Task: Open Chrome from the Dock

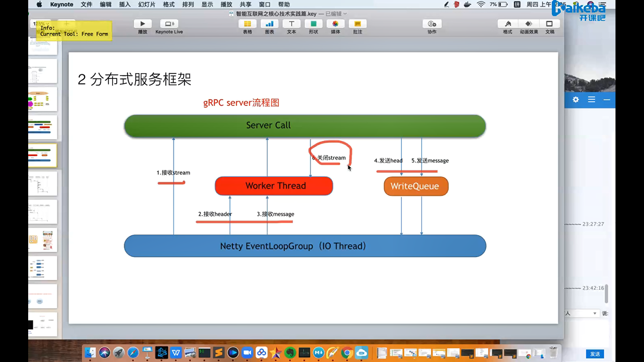Action: pos(347,353)
